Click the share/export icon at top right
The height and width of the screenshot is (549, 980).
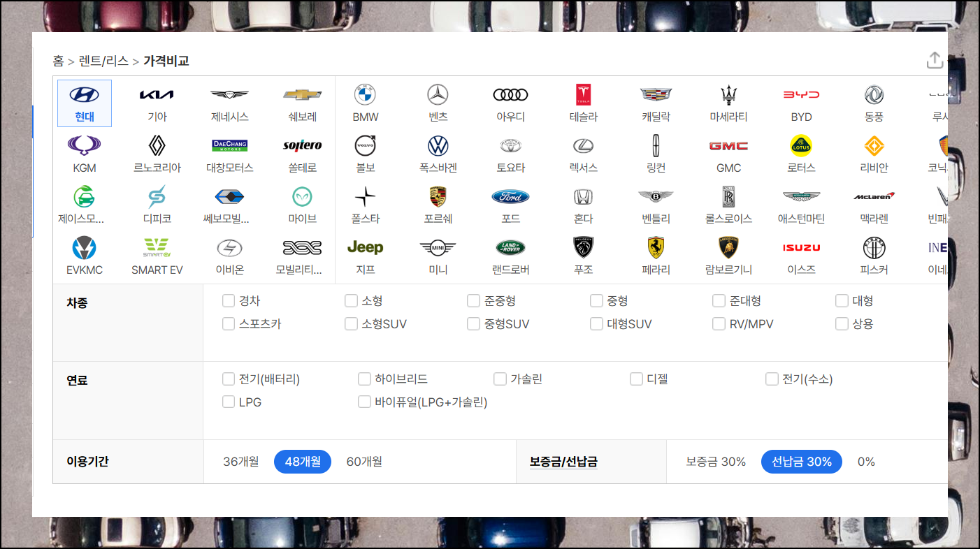tap(935, 61)
